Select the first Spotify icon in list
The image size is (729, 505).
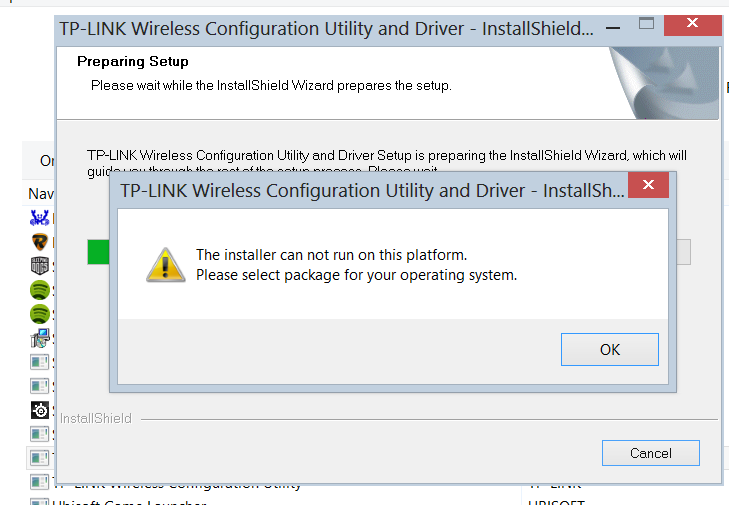tap(40, 290)
